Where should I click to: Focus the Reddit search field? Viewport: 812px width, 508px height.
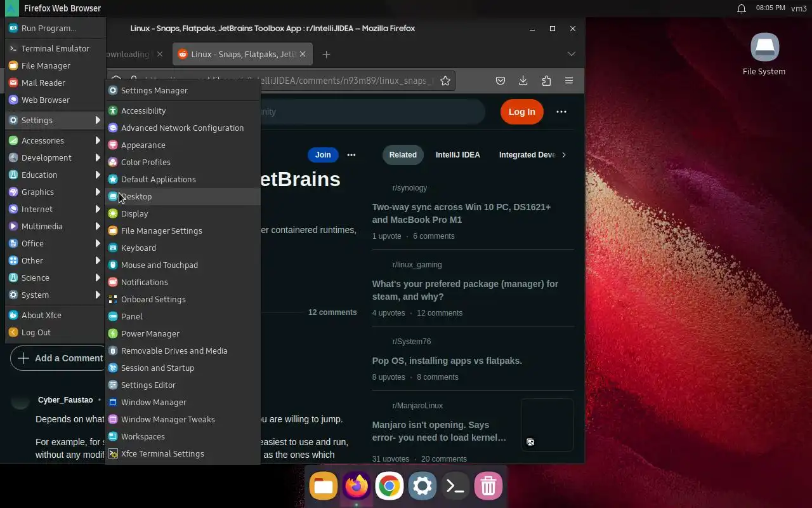click(x=373, y=112)
